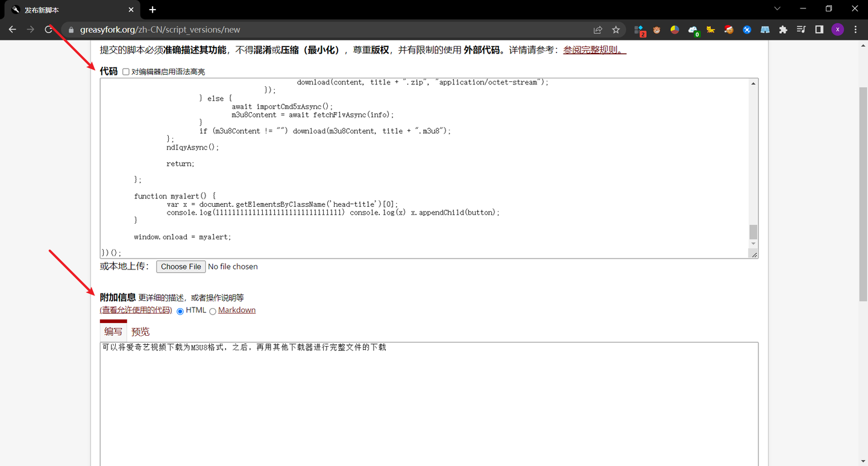Reload the Greasy Fork page
868x466 pixels.
click(48, 30)
